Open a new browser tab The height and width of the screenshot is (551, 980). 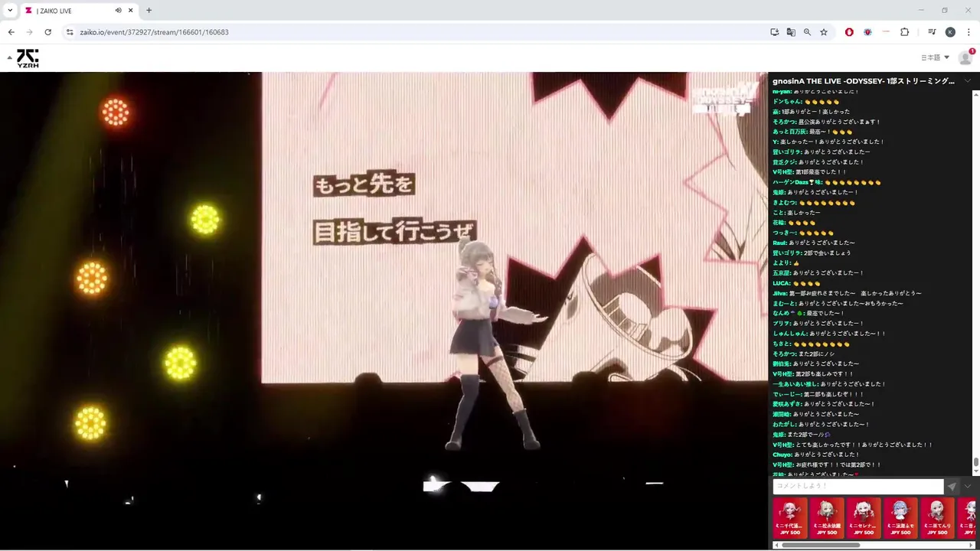pos(149,11)
